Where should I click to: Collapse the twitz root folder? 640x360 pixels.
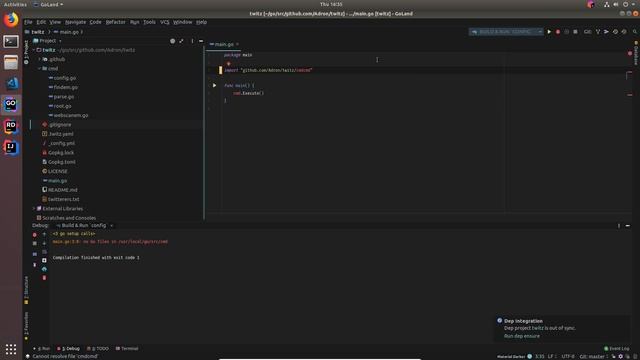point(34,50)
